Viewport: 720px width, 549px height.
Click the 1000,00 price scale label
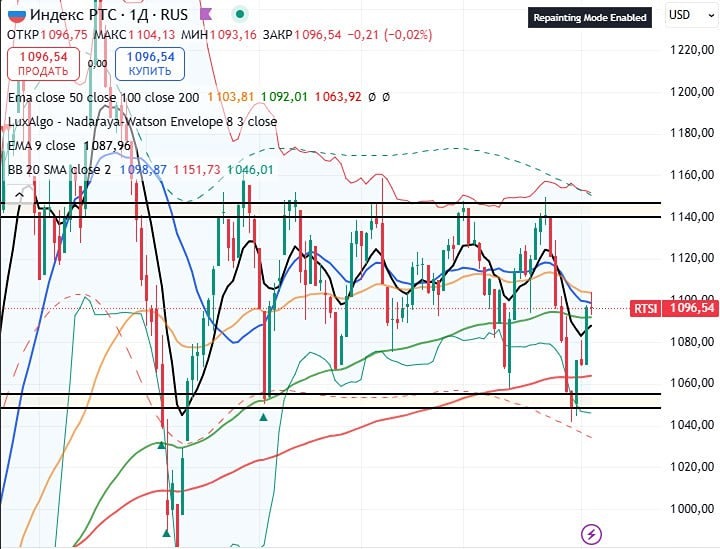click(x=692, y=509)
